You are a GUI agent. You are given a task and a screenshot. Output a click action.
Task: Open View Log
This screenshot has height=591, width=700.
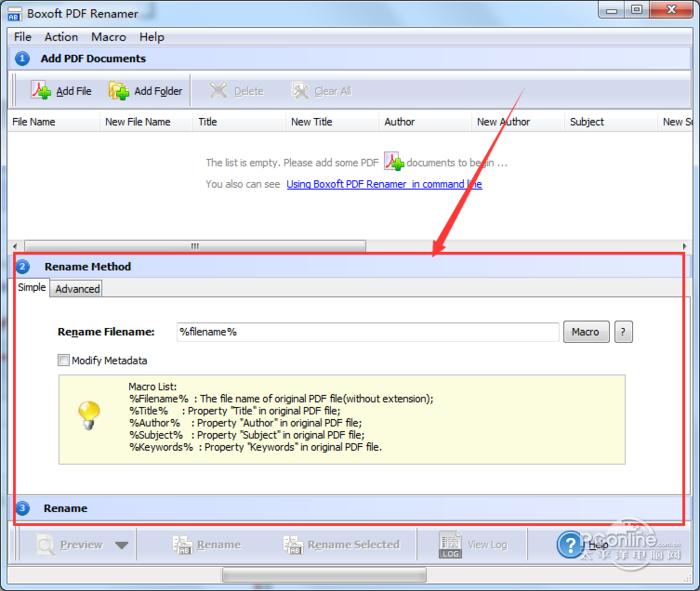point(473,545)
